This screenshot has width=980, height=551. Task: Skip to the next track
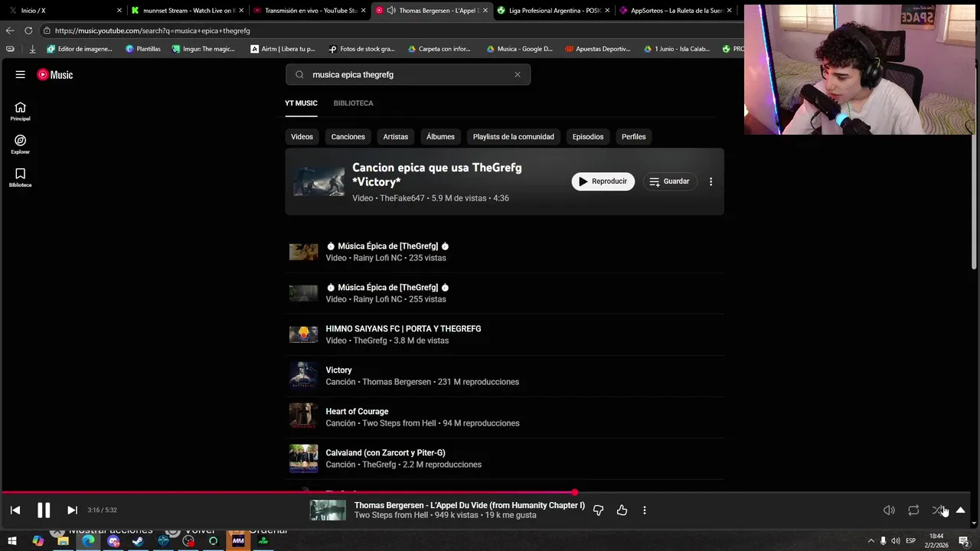pyautogui.click(x=72, y=510)
